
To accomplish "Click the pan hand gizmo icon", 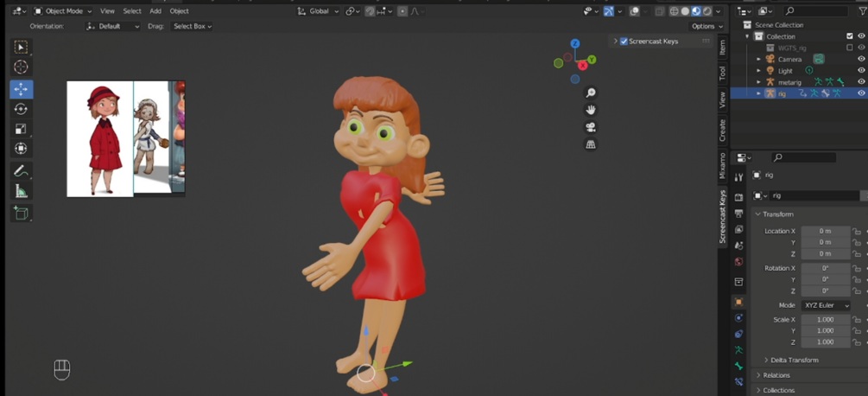I will point(591,110).
